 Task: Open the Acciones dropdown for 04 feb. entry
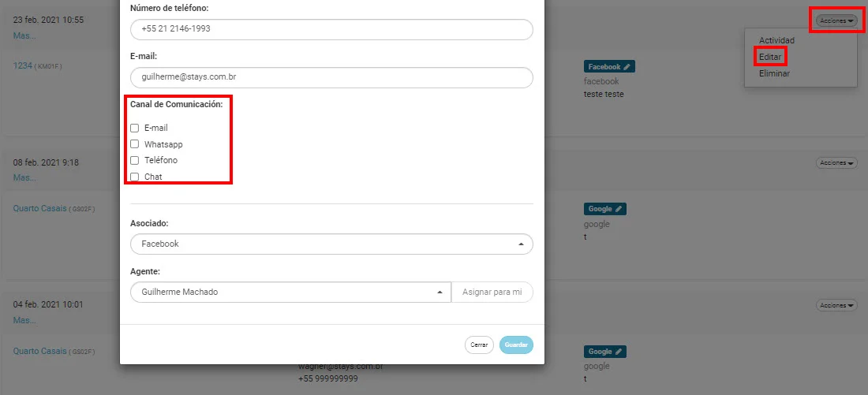836,305
